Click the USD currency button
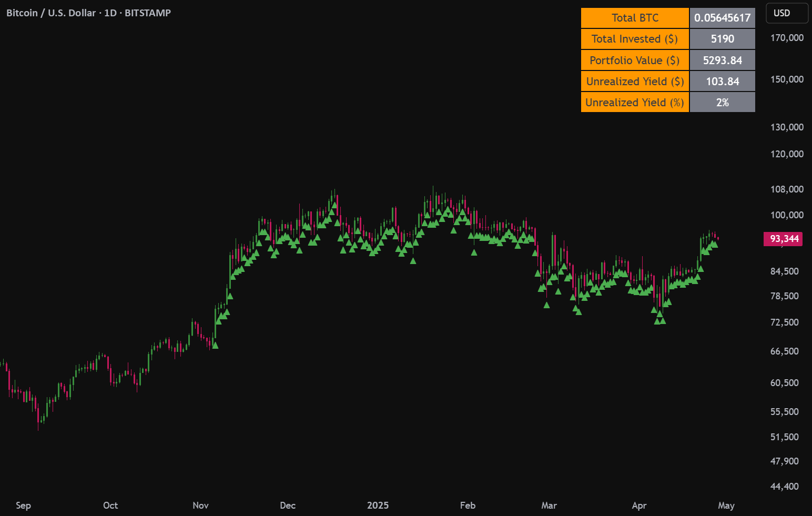This screenshot has height=516, width=812. [787, 13]
